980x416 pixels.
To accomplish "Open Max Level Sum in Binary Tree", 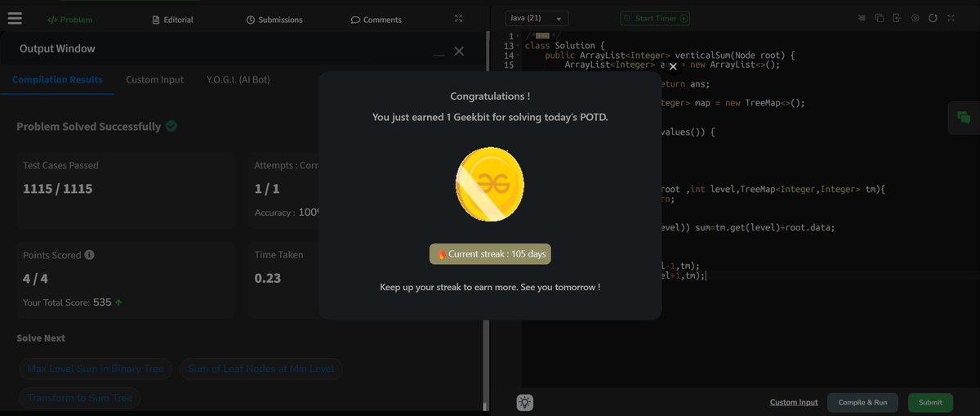I will click(x=96, y=369).
